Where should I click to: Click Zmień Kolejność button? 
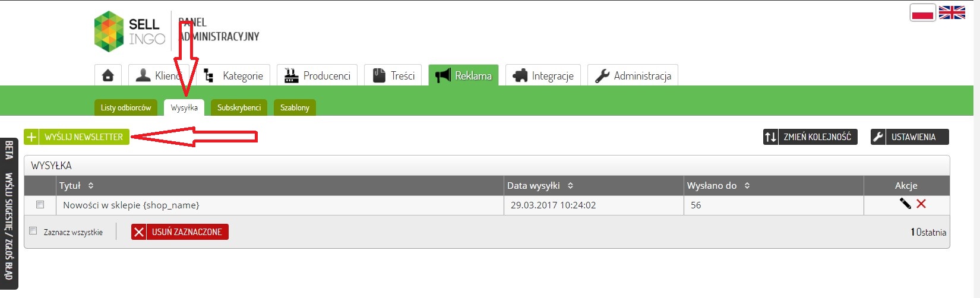coord(810,137)
